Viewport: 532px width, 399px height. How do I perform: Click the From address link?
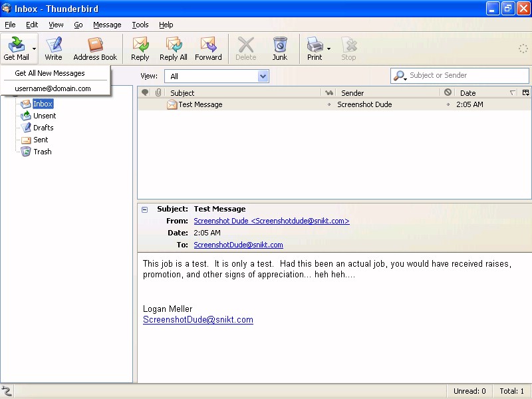point(271,221)
